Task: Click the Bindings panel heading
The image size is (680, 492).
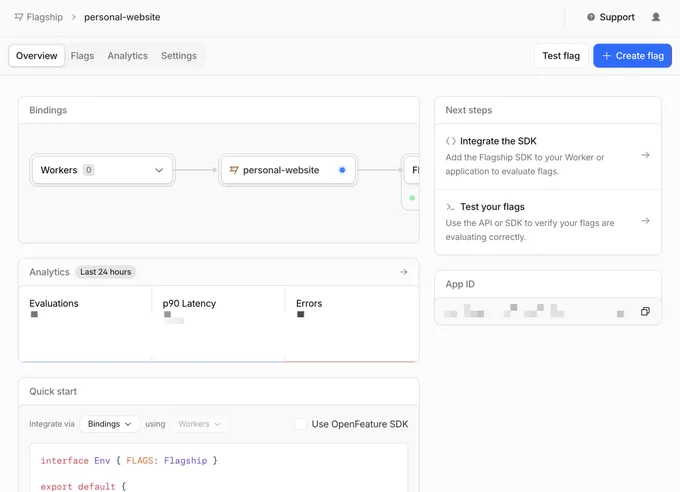Action: [x=48, y=110]
